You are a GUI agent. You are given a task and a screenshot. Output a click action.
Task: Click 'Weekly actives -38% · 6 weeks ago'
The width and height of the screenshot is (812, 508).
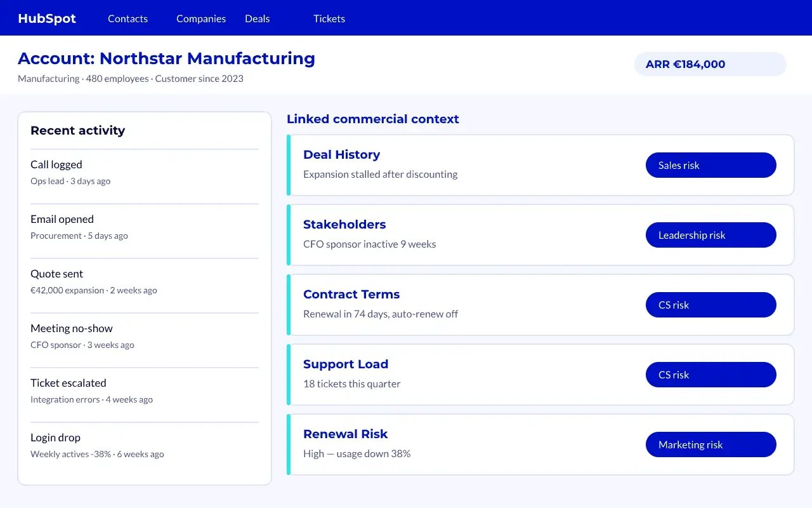pos(97,454)
